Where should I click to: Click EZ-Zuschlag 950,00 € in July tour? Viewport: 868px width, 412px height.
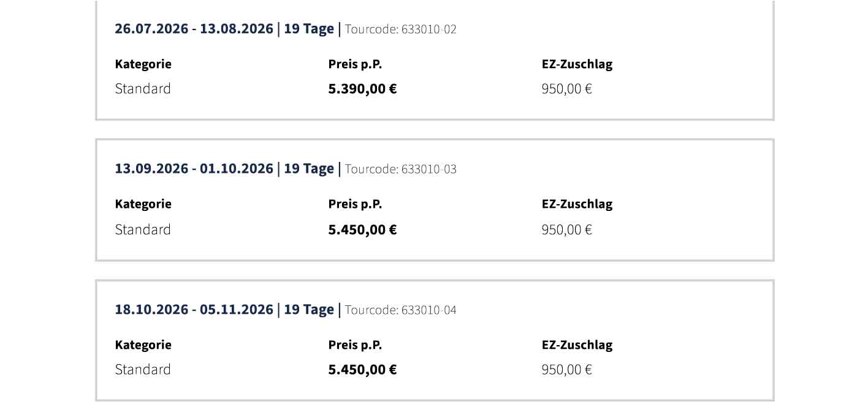566,89
